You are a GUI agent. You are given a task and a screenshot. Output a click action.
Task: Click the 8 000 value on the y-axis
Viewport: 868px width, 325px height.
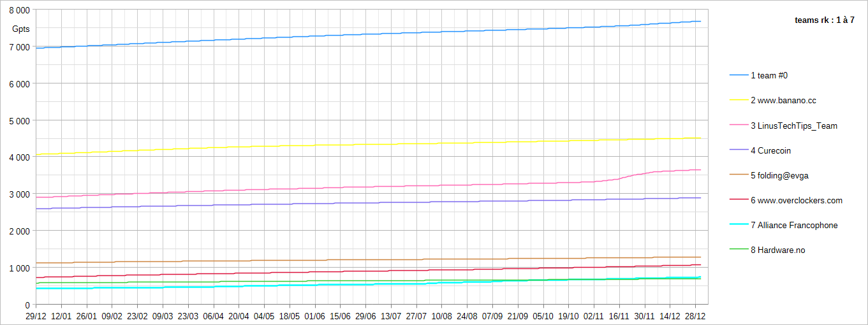[x=20, y=11]
